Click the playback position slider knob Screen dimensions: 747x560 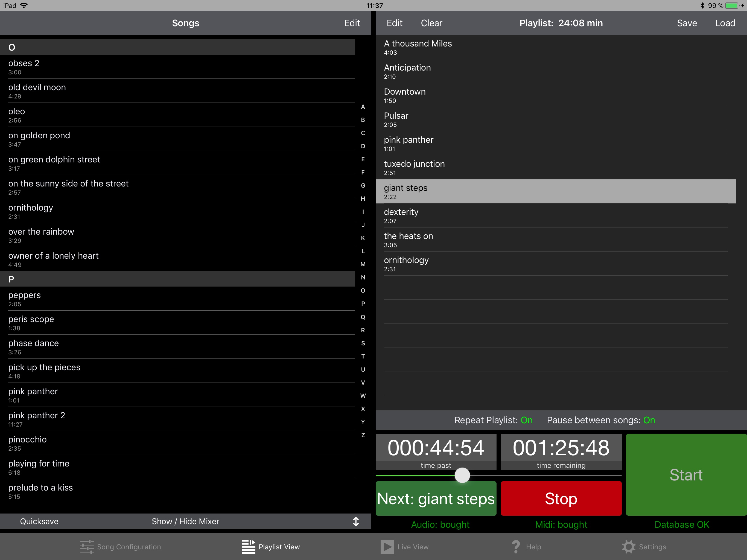(462, 475)
